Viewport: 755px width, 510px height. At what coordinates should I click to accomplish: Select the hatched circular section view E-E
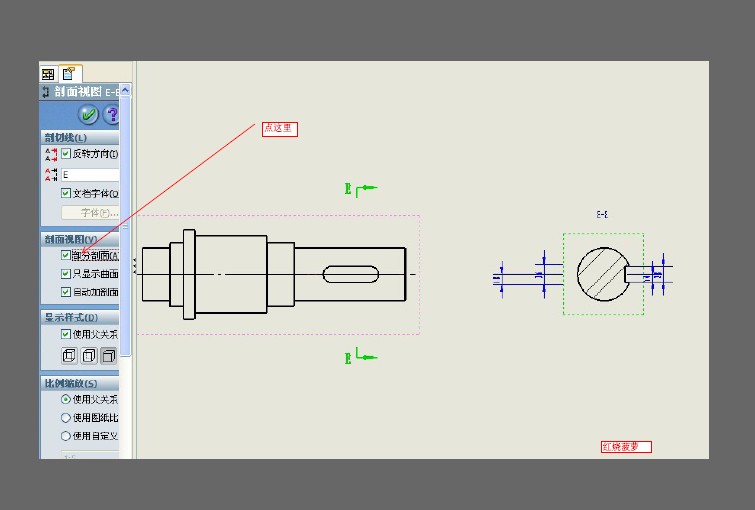coord(603,274)
